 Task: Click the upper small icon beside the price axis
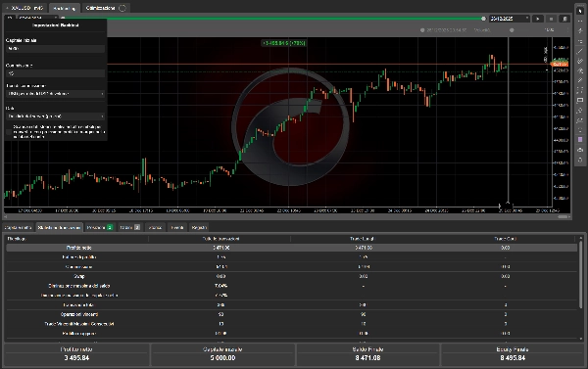pyautogui.click(x=546, y=50)
